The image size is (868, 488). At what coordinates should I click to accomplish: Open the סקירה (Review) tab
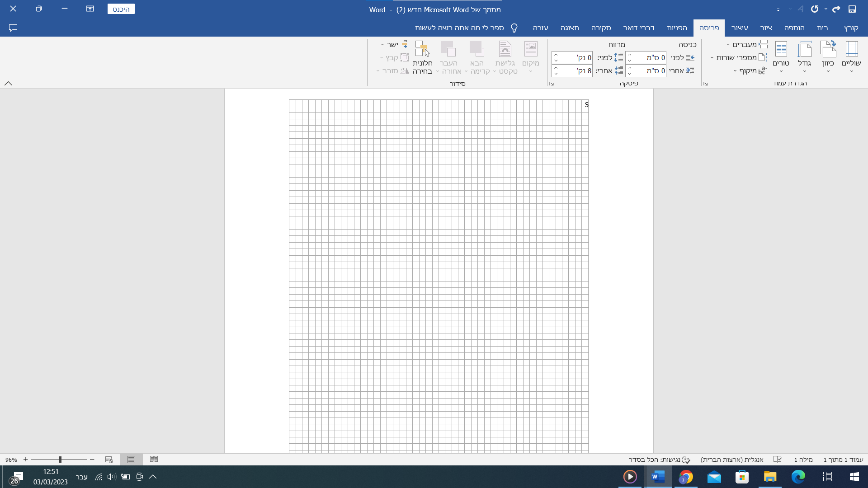pyautogui.click(x=601, y=28)
